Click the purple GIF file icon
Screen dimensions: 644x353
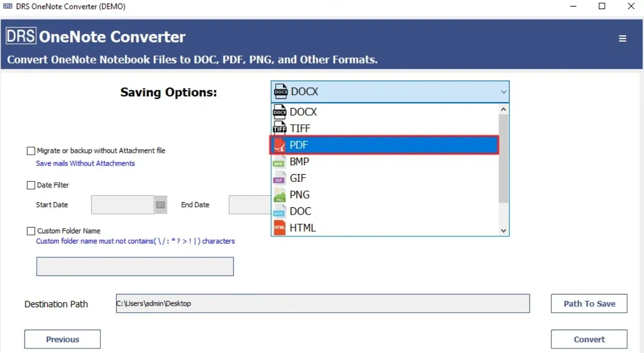pyautogui.click(x=280, y=178)
